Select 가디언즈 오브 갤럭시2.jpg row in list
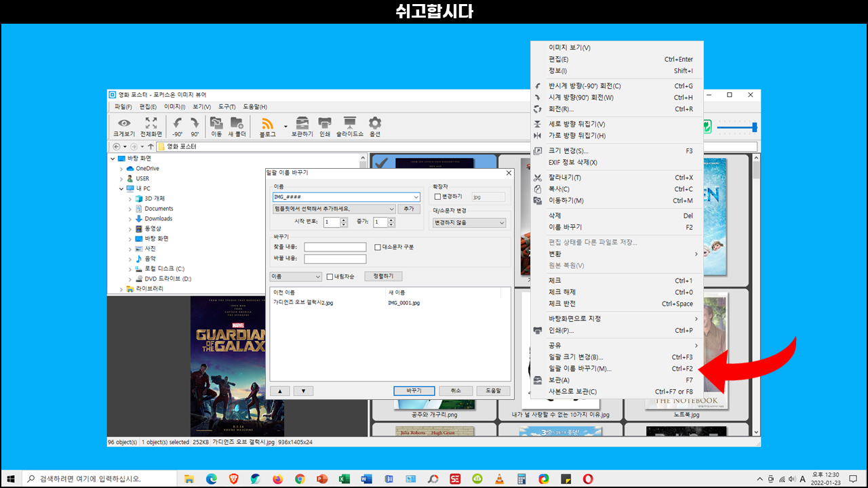 (x=390, y=303)
